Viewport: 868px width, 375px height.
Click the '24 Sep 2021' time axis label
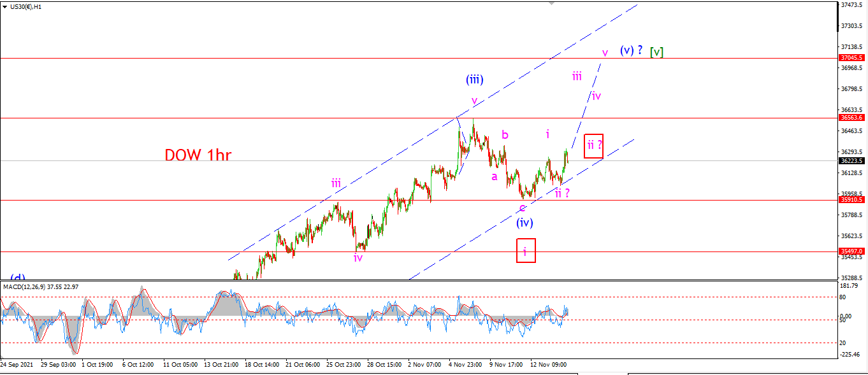(17, 365)
